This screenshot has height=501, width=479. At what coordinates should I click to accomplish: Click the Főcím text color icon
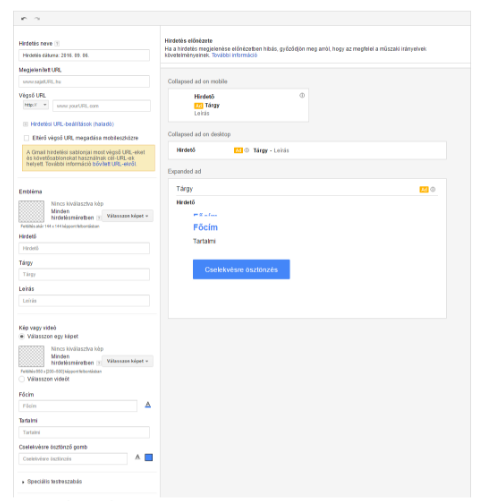148,405
